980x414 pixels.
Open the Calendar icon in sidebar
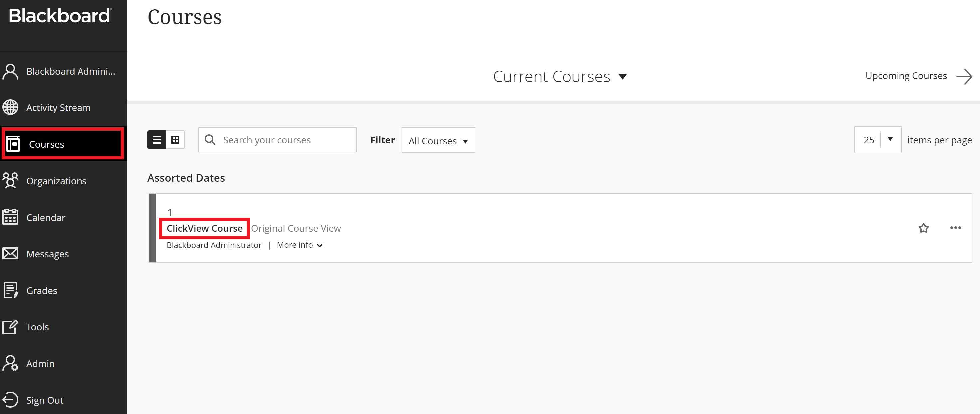(x=10, y=217)
